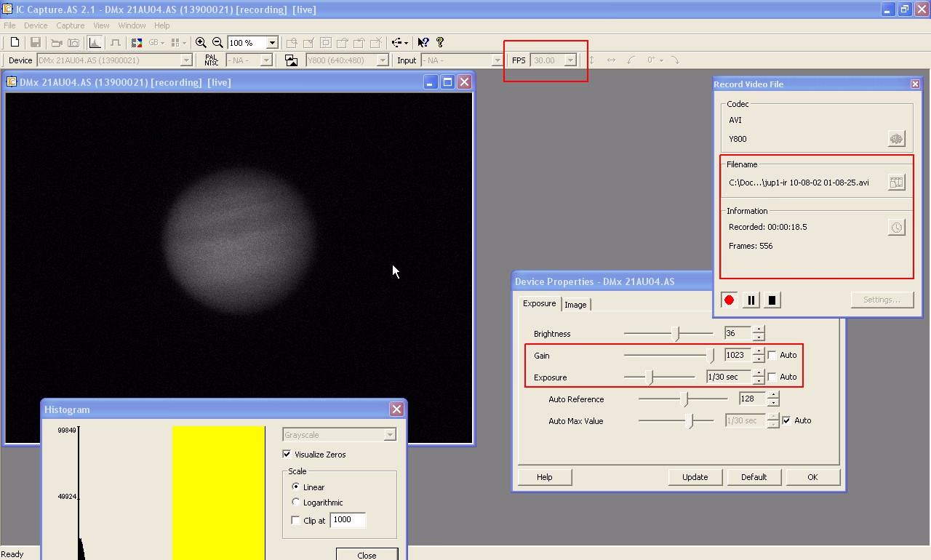Open the filename browse icon

pyautogui.click(x=896, y=183)
